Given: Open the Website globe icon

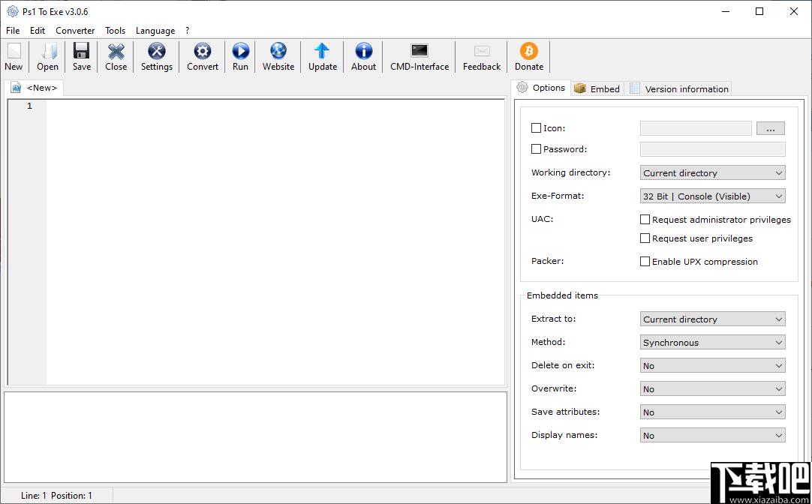Looking at the screenshot, I should tap(278, 51).
